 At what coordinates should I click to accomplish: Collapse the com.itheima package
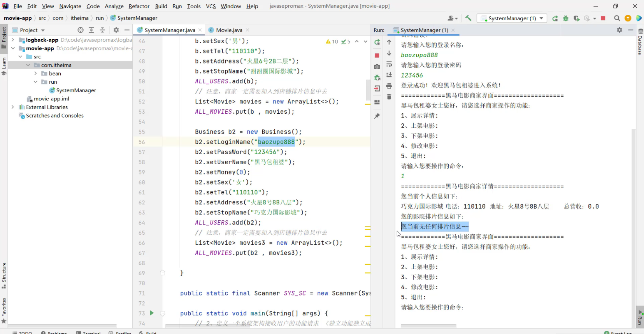28,65
